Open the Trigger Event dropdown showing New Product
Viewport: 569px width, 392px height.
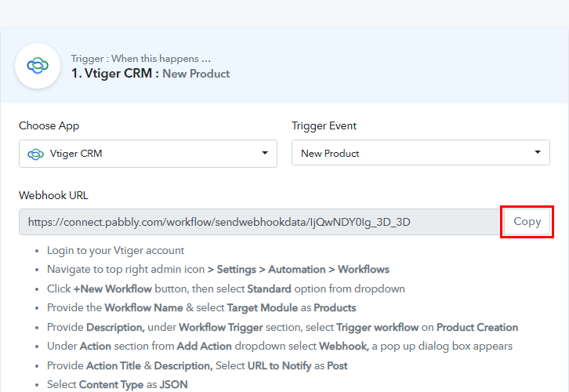tap(421, 152)
